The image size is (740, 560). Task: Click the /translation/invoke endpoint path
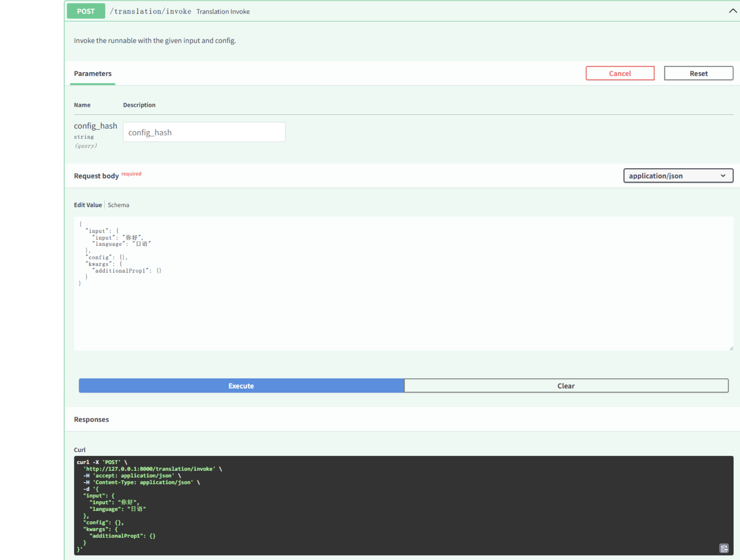coord(150,11)
